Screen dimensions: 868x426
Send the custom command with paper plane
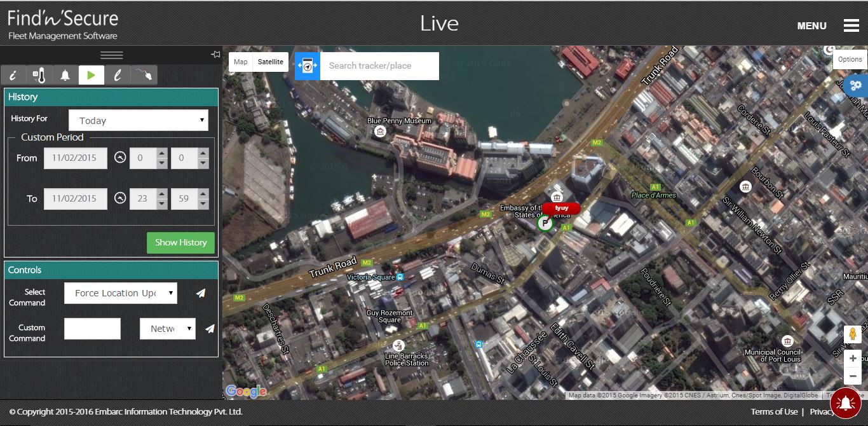point(210,329)
